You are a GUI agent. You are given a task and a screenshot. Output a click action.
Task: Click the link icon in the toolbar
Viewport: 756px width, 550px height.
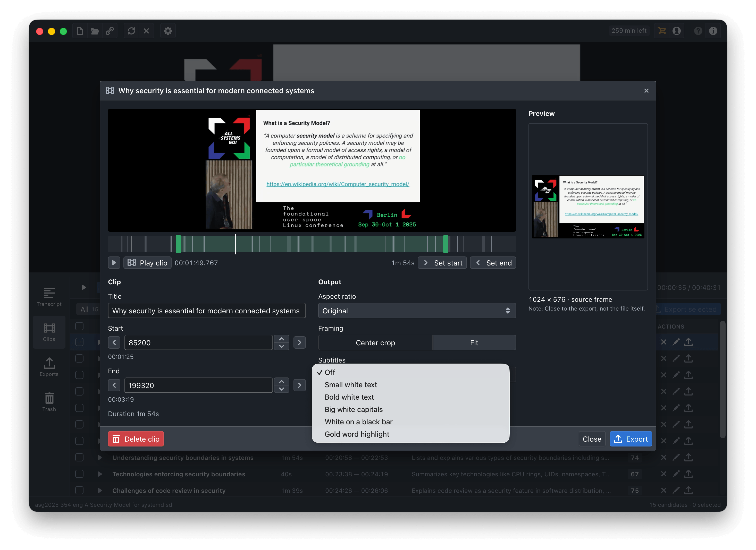[110, 31]
